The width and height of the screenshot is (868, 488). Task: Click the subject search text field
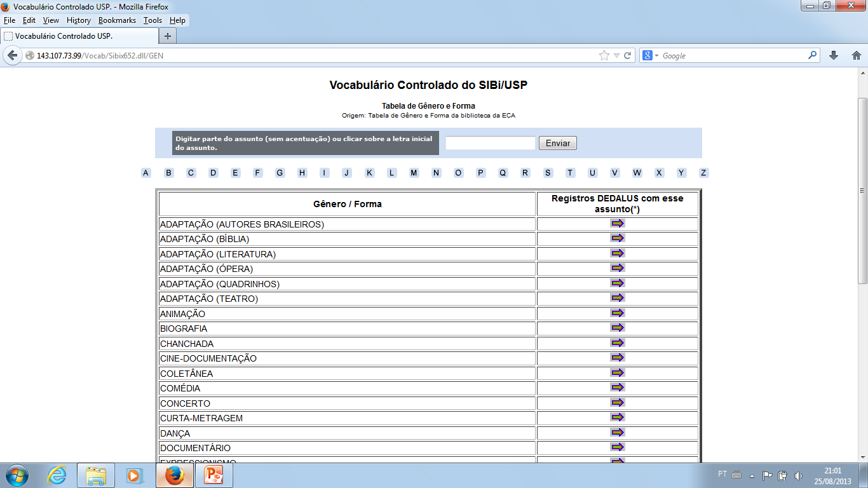491,143
